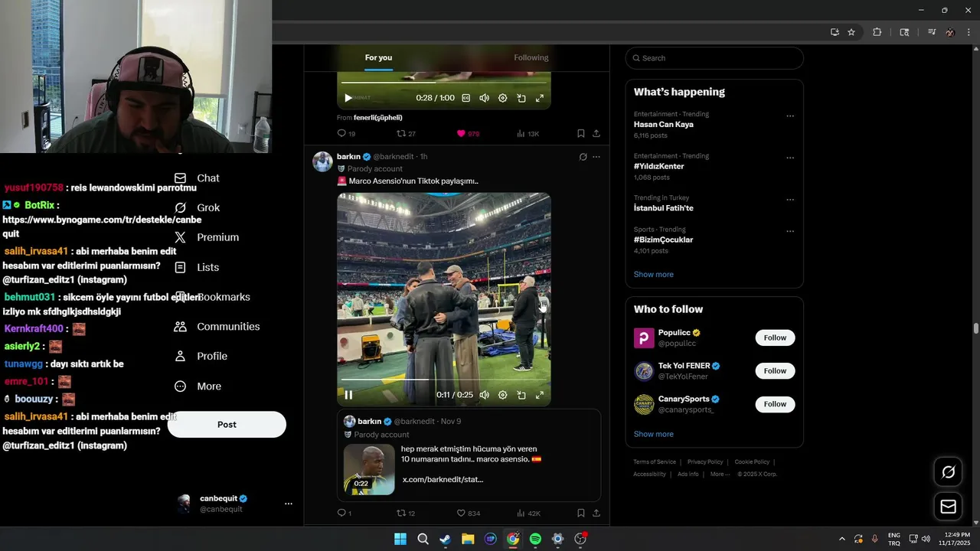980x551 pixels.
Task: Open settings gear on the top video
Action: 503,98
